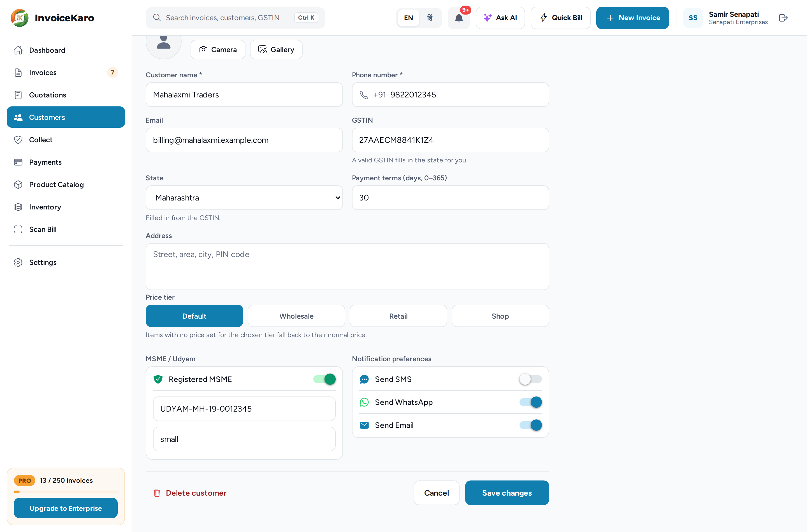Open the Collect section
Viewport: 807px width, 532px height.
tap(66, 140)
